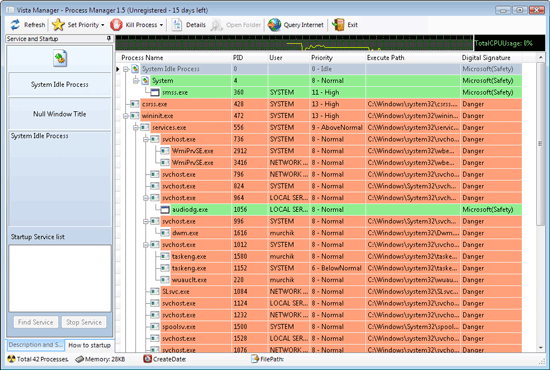
Task: Click the scrollbar up arrow
Action: (540, 57)
